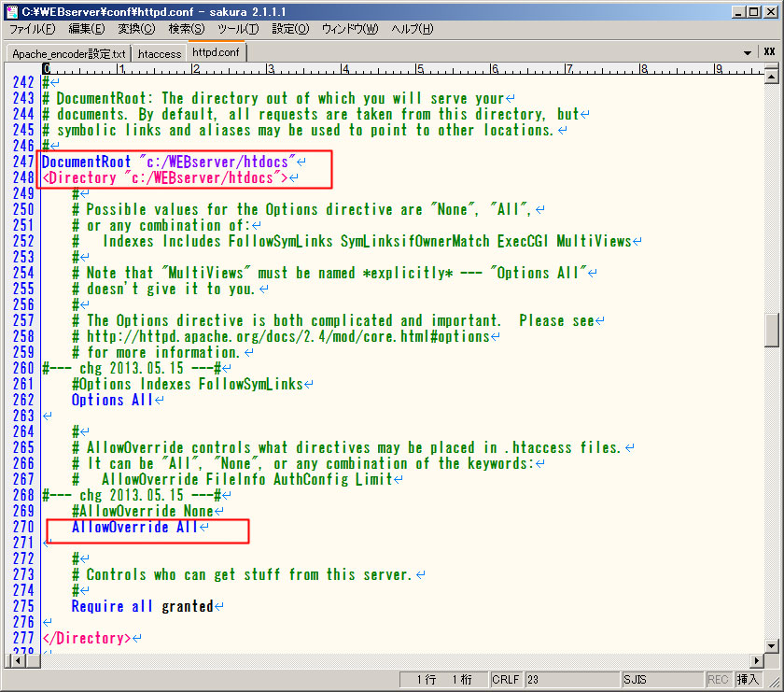Click the SJIS encoding in status bar
This screenshot has height=692, width=784.
coord(661,680)
